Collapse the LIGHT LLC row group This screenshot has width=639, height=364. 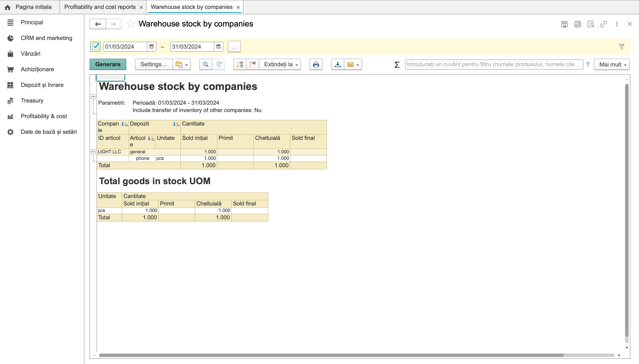93,152
